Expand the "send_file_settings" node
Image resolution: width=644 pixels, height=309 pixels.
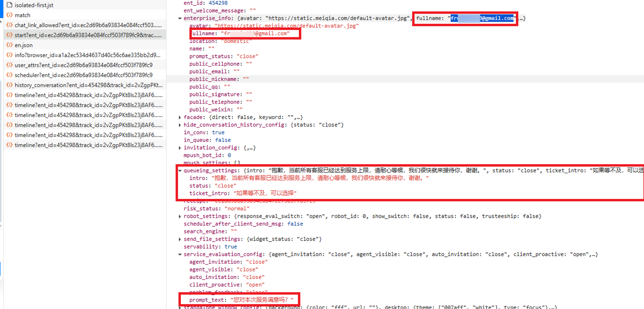click(x=180, y=239)
